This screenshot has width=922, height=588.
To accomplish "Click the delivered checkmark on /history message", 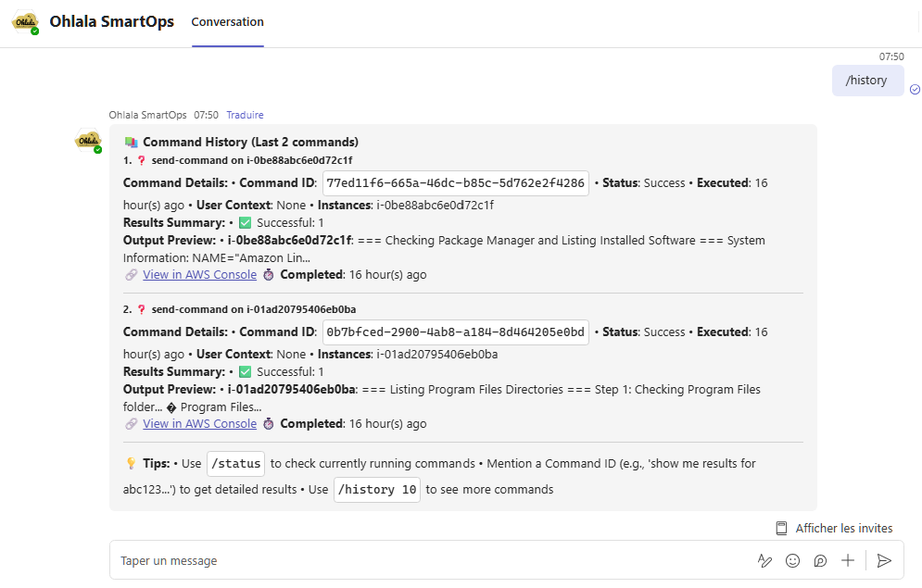I will (x=915, y=89).
